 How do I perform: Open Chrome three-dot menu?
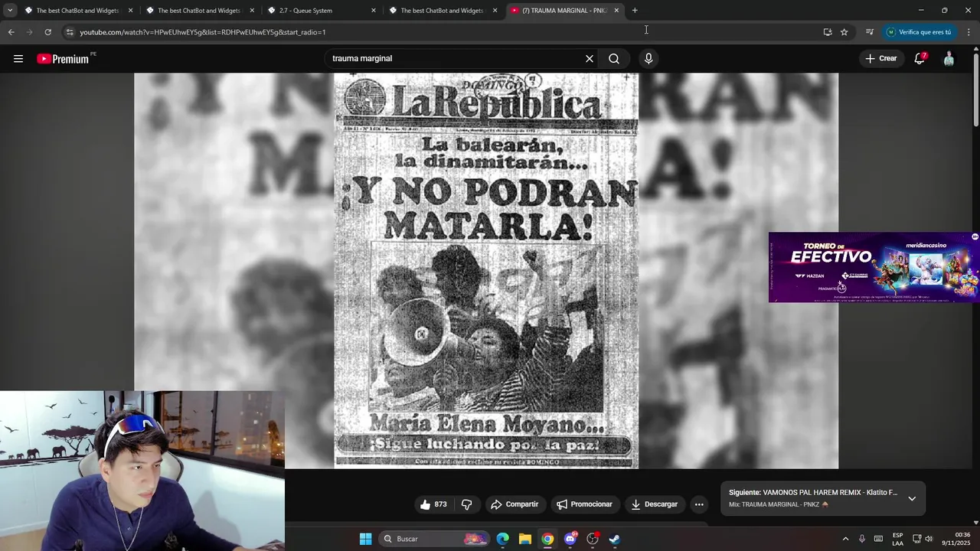pyautogui.click(x=969, y=32)
